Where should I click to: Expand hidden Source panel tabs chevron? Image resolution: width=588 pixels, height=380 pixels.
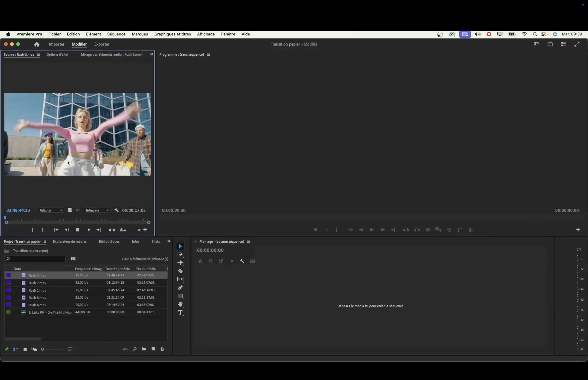(152, 54)
